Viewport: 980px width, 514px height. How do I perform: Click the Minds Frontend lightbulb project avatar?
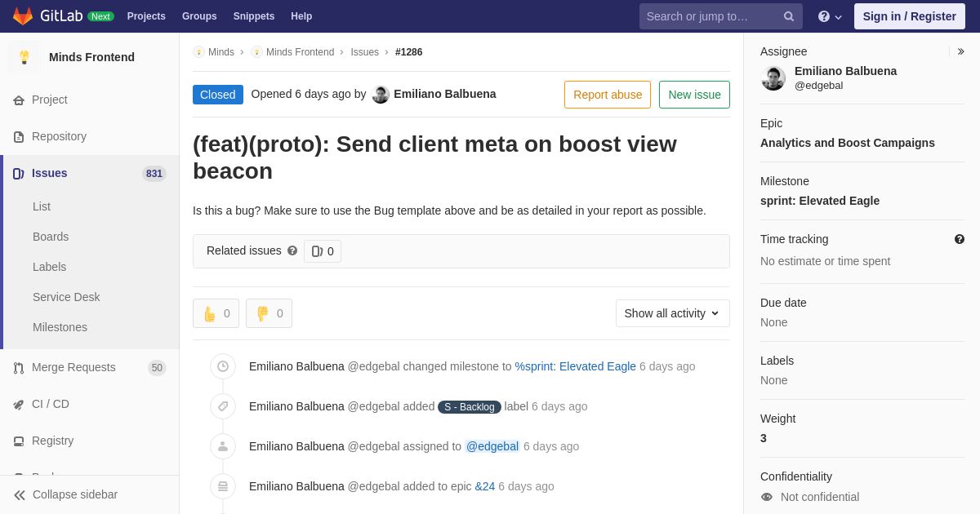coord(24,57)
